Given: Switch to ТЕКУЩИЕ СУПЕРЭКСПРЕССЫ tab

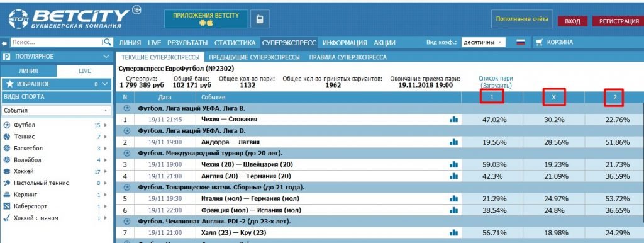Looking at the screenshot, I should click(160, 57).
